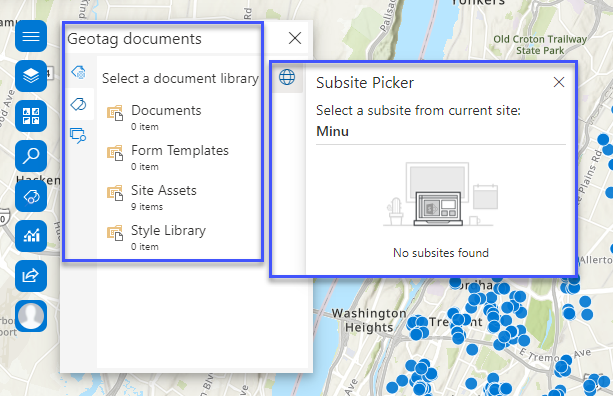Click the current site name 'Minu'
Screen dimensions: 613x396
(x=332, y=131)
